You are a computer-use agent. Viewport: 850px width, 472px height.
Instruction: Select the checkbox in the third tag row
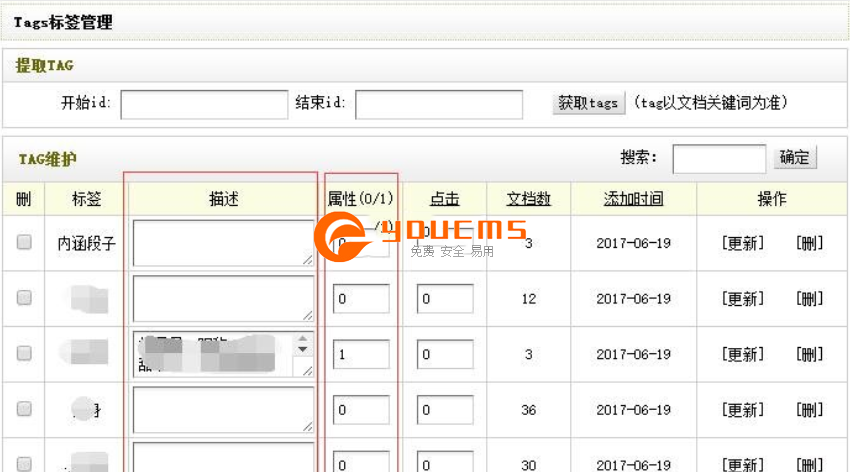tap(25, 353)
